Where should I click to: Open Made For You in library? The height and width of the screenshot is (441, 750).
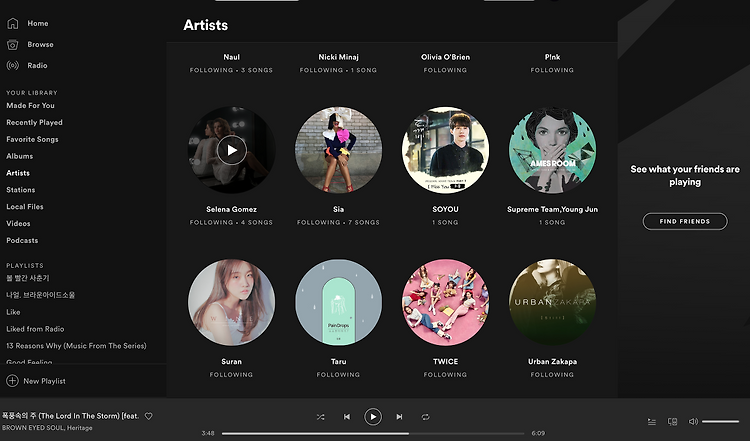(30, 106)
